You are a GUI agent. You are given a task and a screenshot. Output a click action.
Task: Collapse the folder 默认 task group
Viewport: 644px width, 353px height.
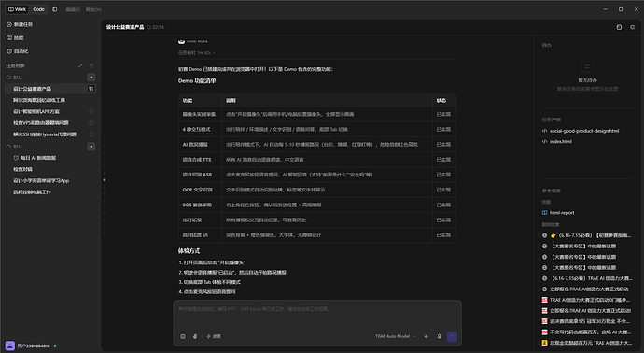coord(14,78)
